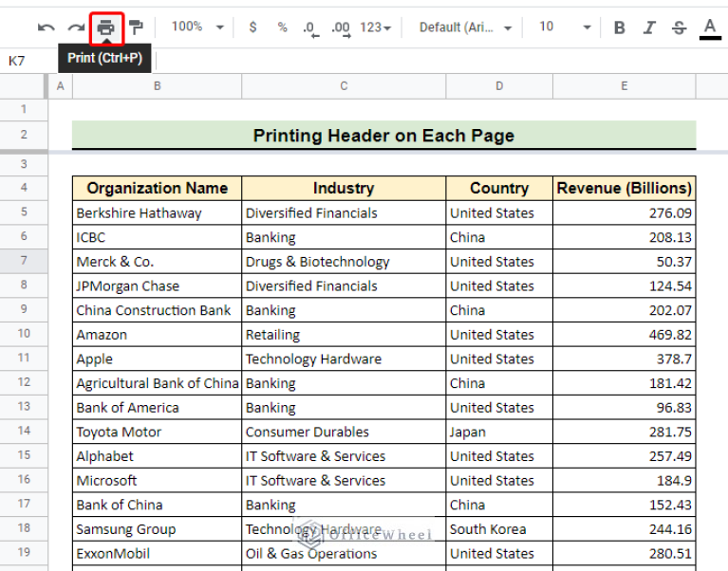Toggle Strikethrough formatting

pos(679,28)
